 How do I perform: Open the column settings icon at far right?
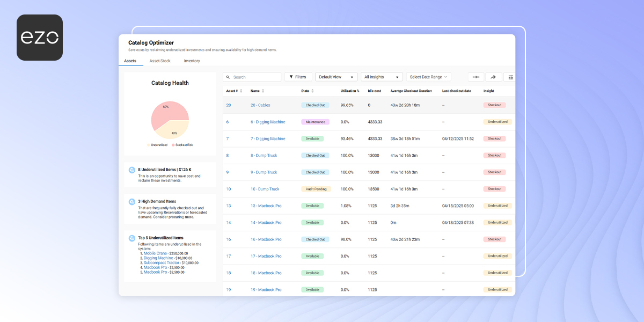(510, 77)
